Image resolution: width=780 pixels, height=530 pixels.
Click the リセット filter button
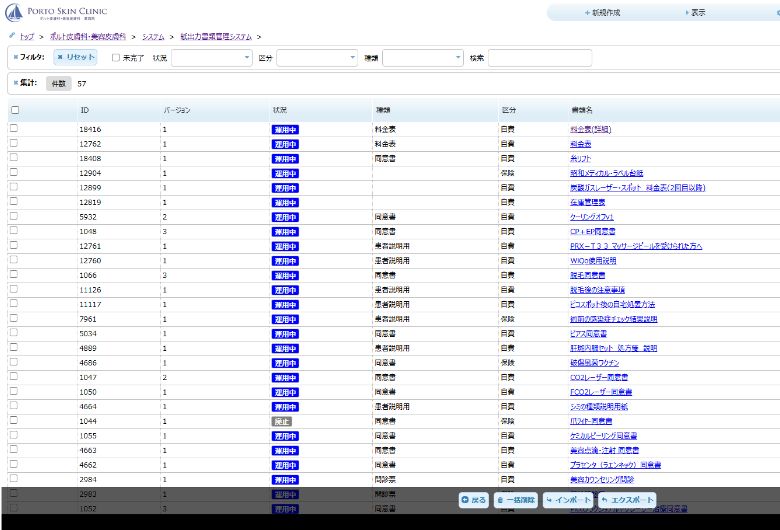coord(76,57)
